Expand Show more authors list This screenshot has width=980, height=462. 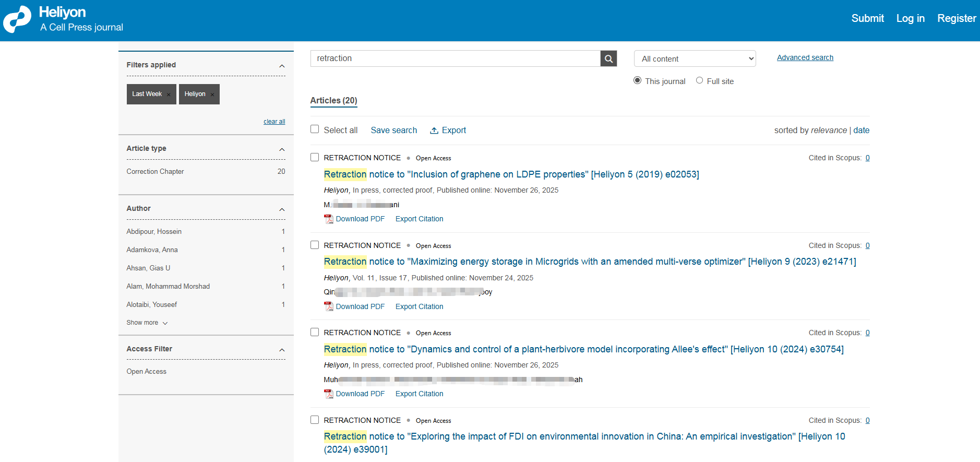click(x=147, y=323)
